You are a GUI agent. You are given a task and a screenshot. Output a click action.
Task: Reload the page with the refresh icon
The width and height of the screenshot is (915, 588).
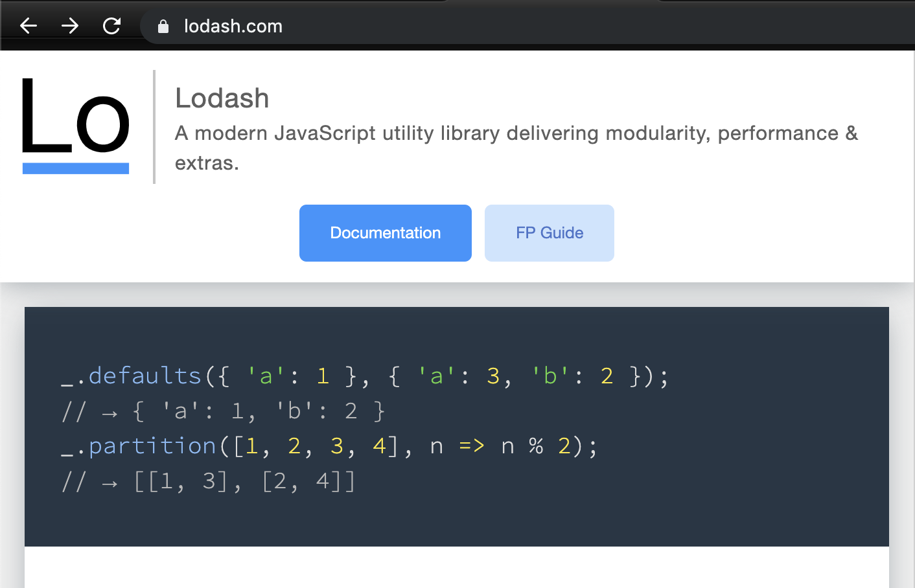click(111, 26)
